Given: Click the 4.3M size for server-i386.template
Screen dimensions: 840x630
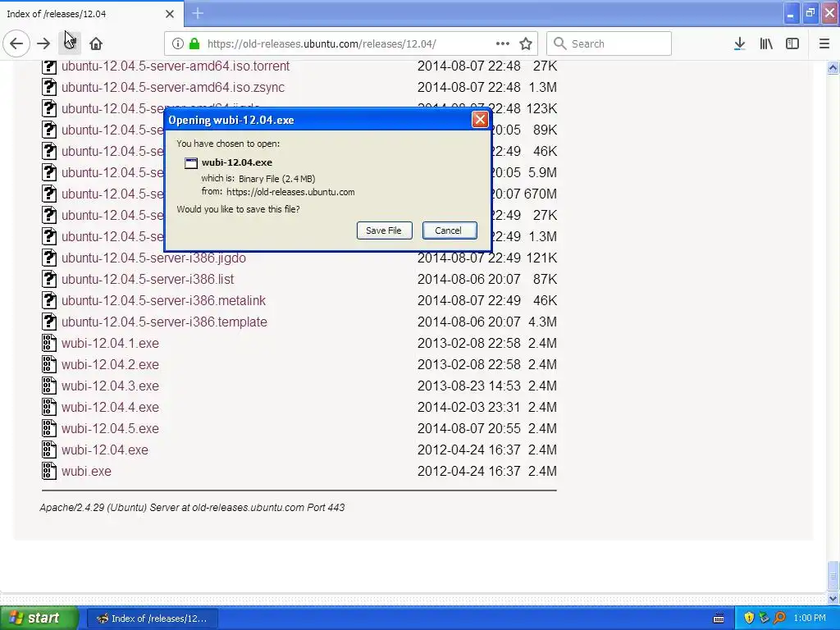Looking at the screenshot, I should click(542, 322).
